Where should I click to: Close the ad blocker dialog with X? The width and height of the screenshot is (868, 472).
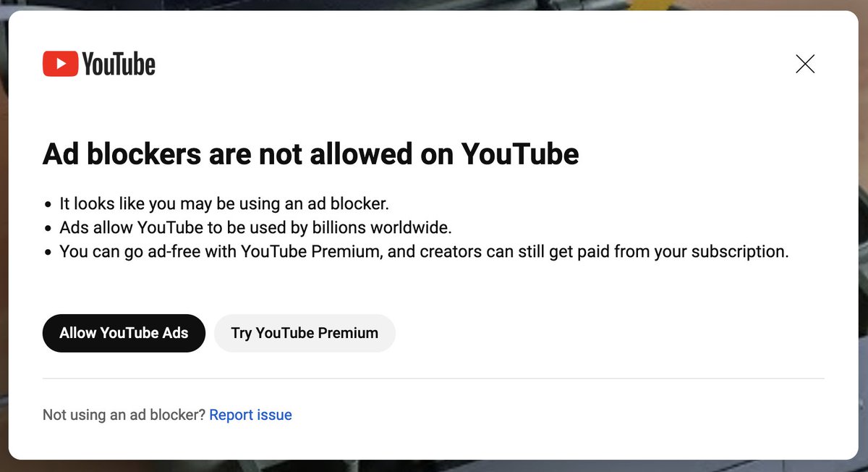(805, 64)
